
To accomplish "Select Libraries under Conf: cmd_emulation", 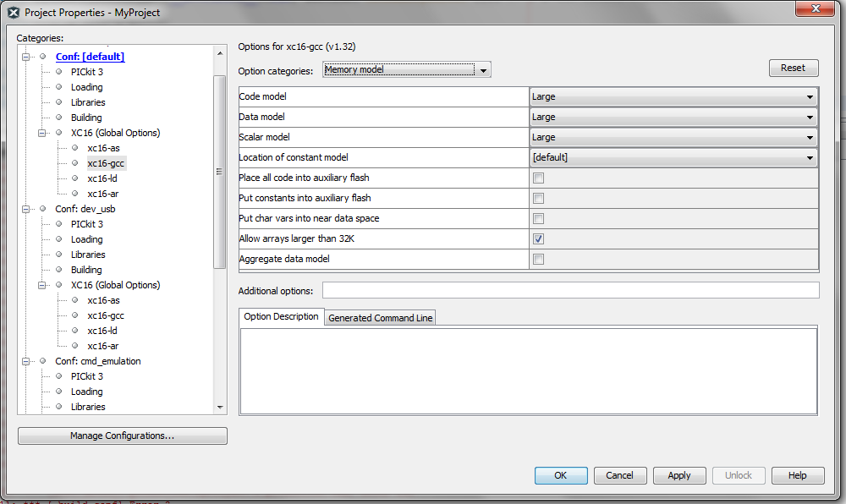I will point(88,407).
